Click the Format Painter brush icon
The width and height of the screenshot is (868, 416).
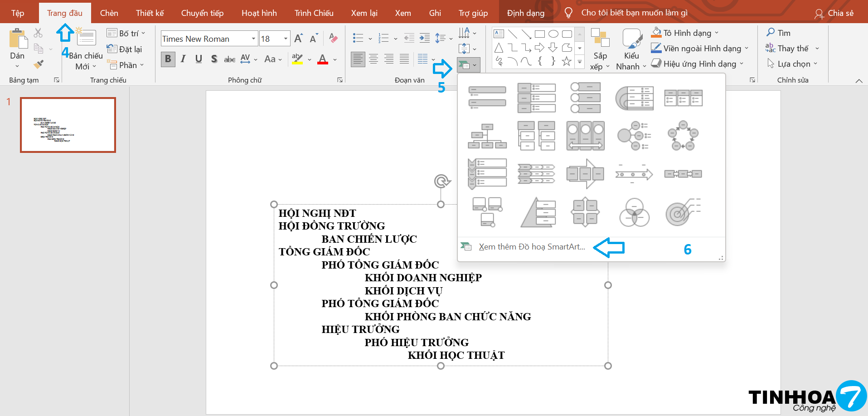(39, 64)
